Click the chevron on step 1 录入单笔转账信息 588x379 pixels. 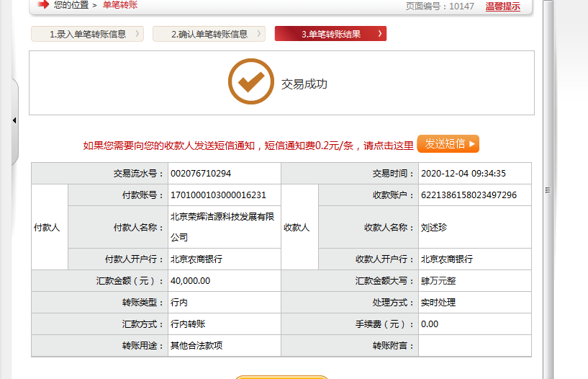(x=137, y=34)
